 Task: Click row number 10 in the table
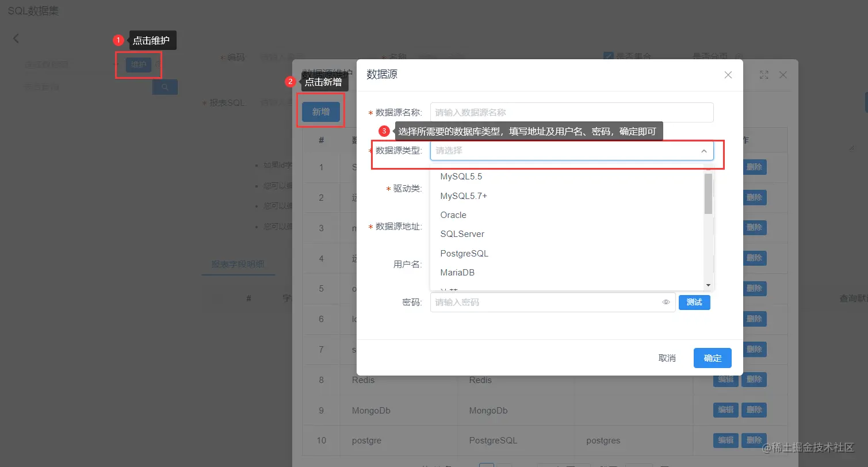point(322,441)
